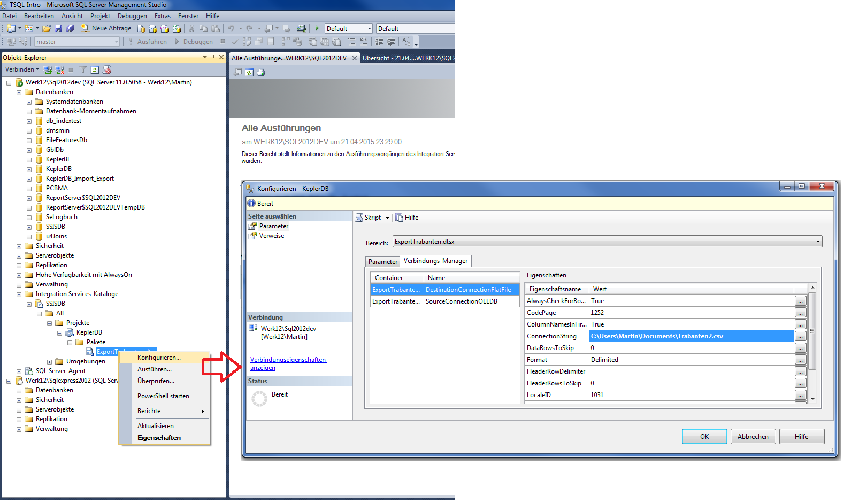Click the green Start play icon
This screenshot has width=844, height=504.
click(317, 28)
